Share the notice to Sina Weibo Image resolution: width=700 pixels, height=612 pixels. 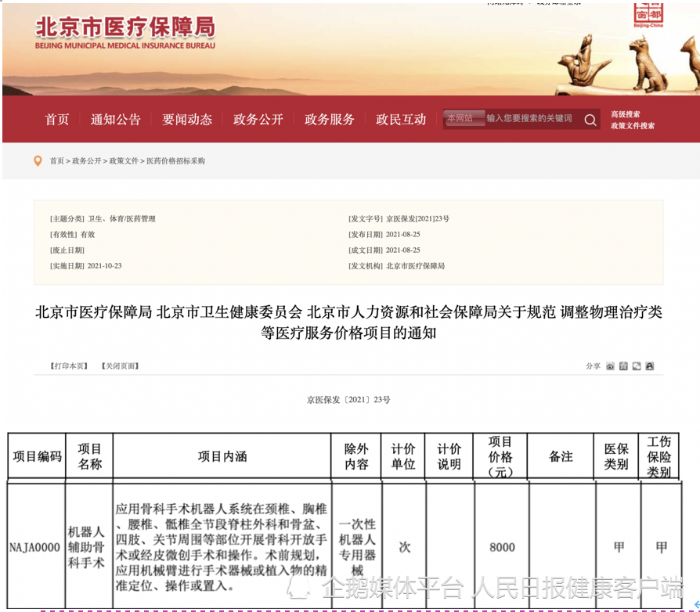(x=610, y=366)
